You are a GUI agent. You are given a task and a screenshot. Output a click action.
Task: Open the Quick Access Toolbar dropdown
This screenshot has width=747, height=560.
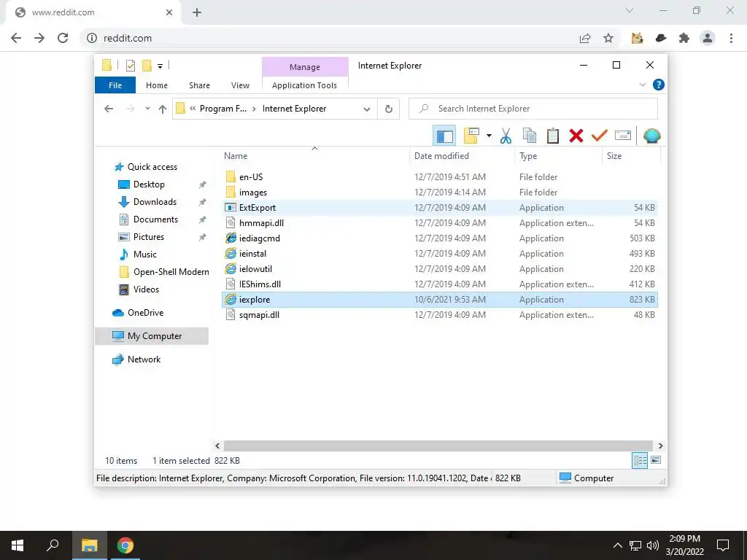tap(160, 66)
